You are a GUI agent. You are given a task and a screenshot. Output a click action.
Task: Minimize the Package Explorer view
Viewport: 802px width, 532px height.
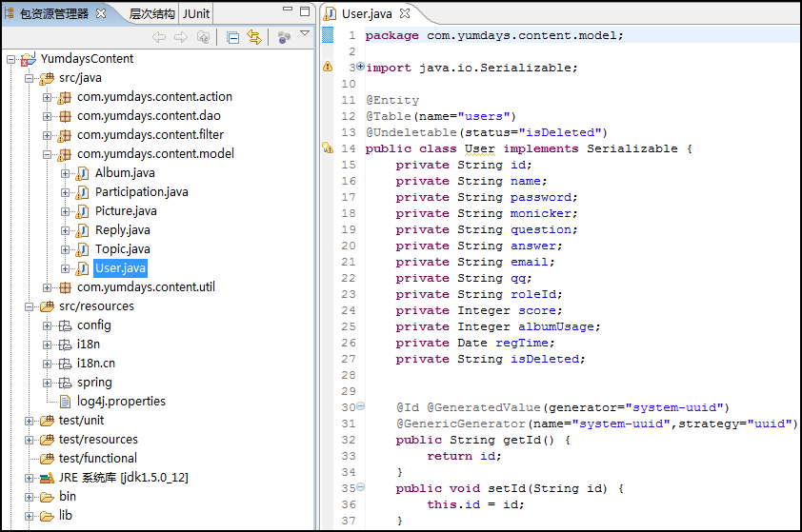(x=288, y=9)
